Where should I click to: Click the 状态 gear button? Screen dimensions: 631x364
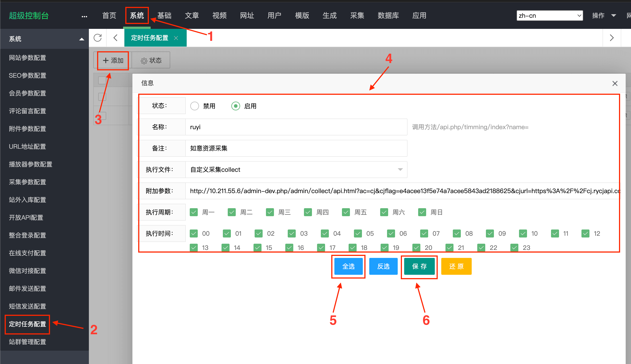coord(151,60)
